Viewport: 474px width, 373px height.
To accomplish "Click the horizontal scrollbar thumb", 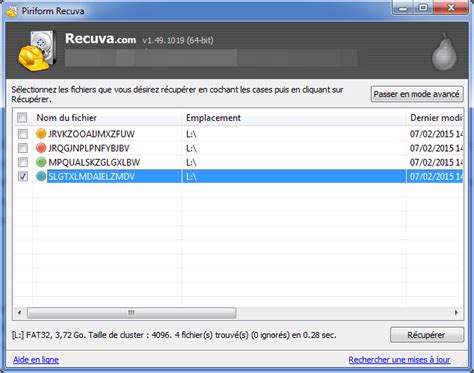I will click(x=132, y=313).
